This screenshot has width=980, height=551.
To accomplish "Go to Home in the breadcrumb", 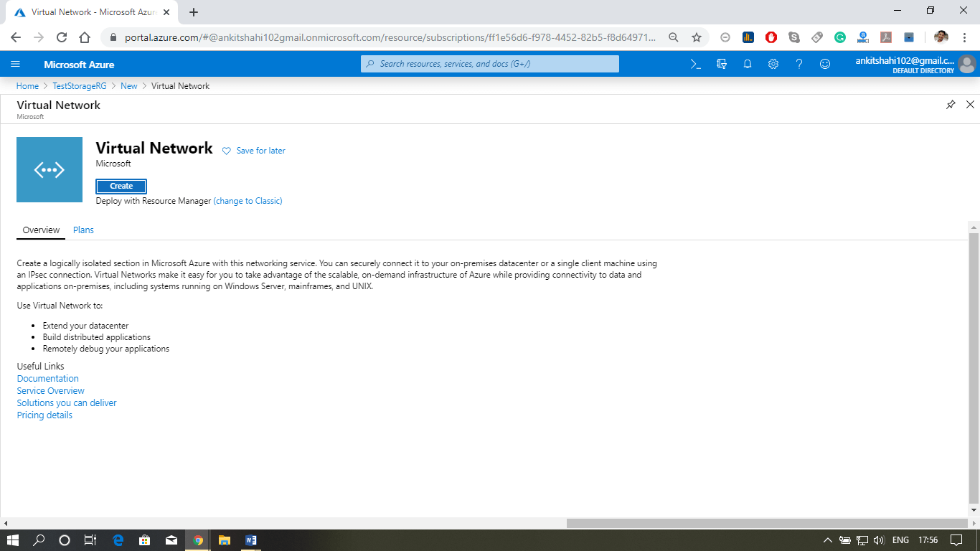I will pos(27,86).
